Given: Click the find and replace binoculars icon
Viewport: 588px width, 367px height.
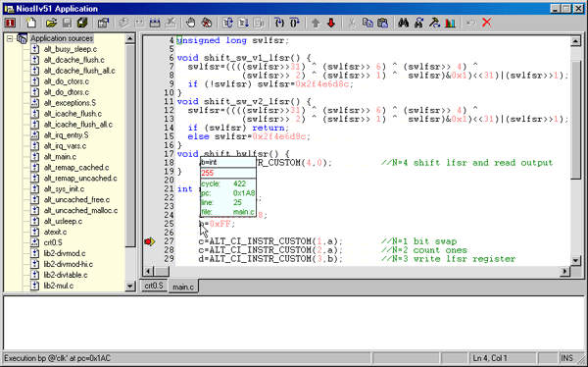Looking at the screenshot, I should [418, 23].
